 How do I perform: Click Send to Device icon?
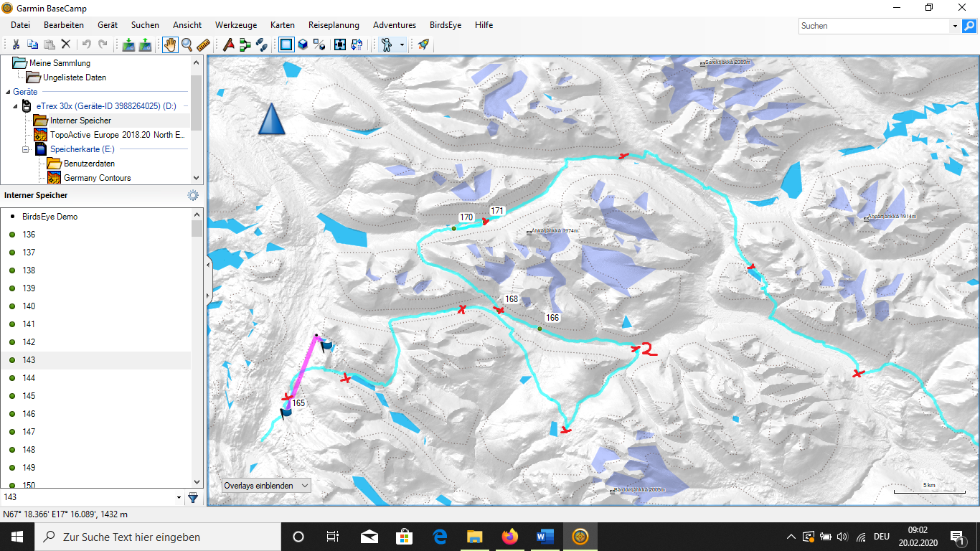(x=128, y=44)
